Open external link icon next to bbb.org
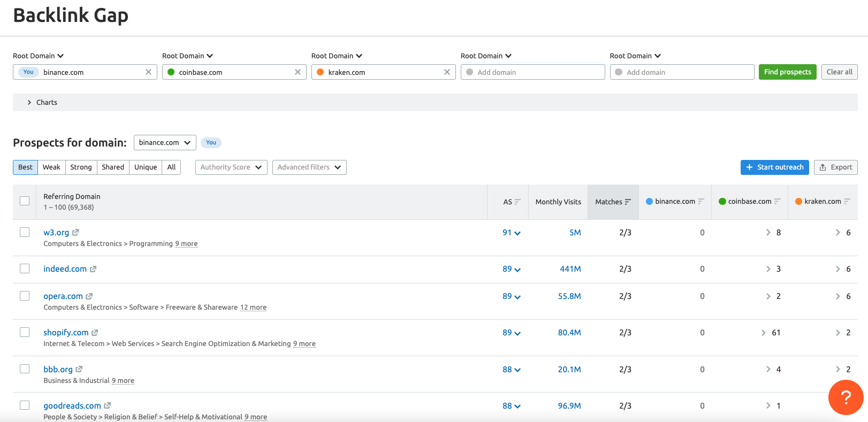868x422 pixels. coord(79,370)
